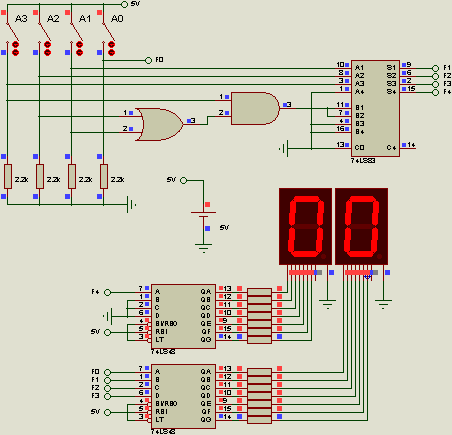This screenshot has width=452, height=435.
Task: Click the F3 output terminal of 74LS83
Action: [435, 84]
